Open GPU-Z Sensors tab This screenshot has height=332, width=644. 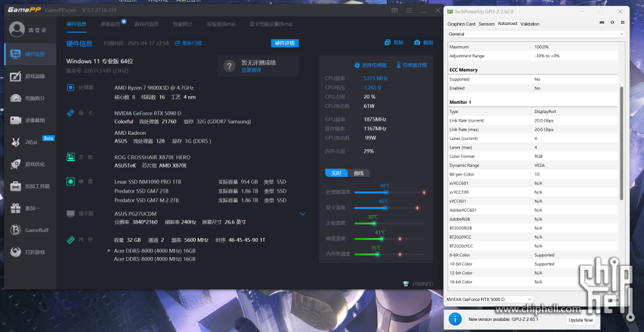click(486, 24)
